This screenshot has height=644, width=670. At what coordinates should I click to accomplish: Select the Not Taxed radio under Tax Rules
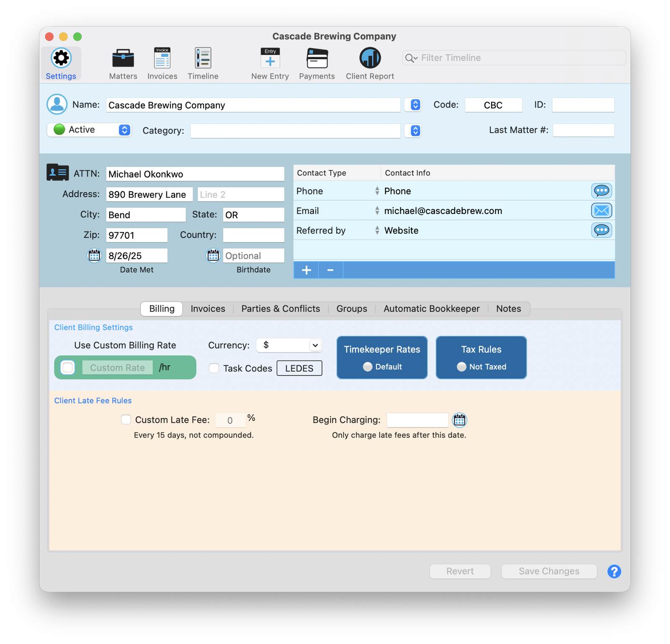[461, 367]
